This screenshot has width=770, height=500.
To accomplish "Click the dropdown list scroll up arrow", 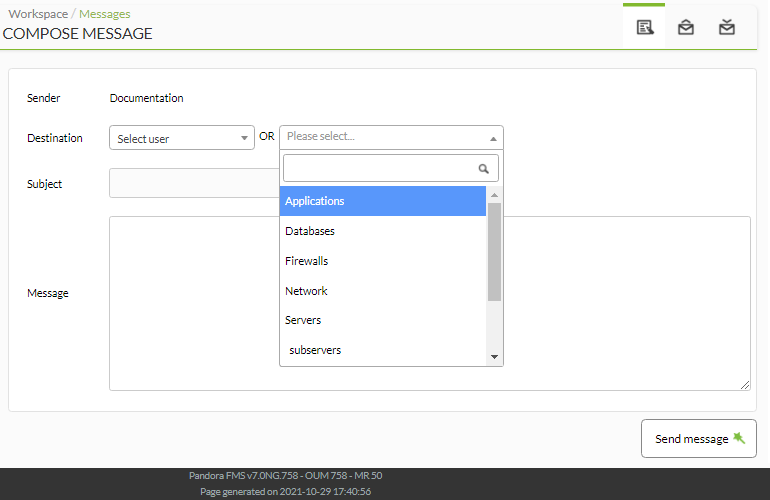I will click(495, 195).
